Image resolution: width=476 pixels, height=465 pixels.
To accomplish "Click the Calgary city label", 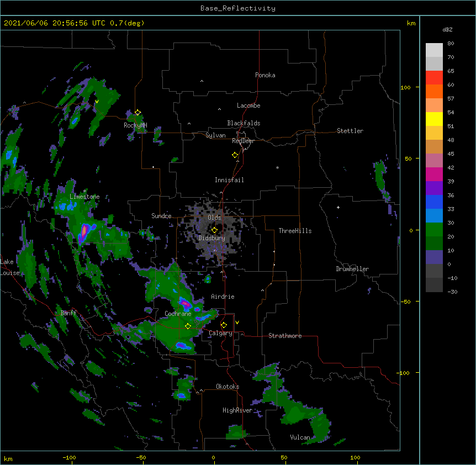I will [220, 333].
